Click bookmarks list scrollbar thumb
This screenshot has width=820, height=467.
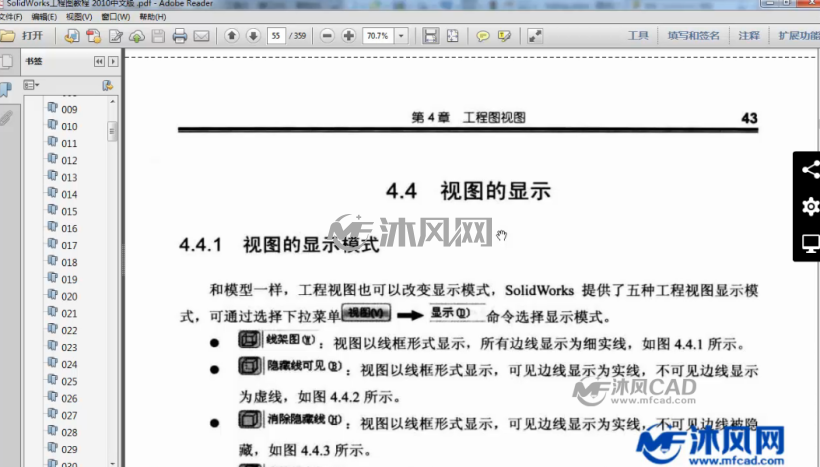click(x=112, y=131)
